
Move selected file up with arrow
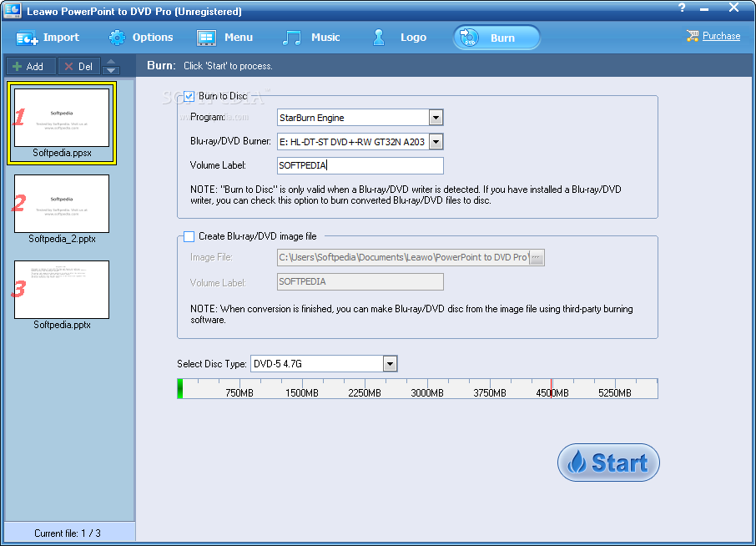coord(111,62)
